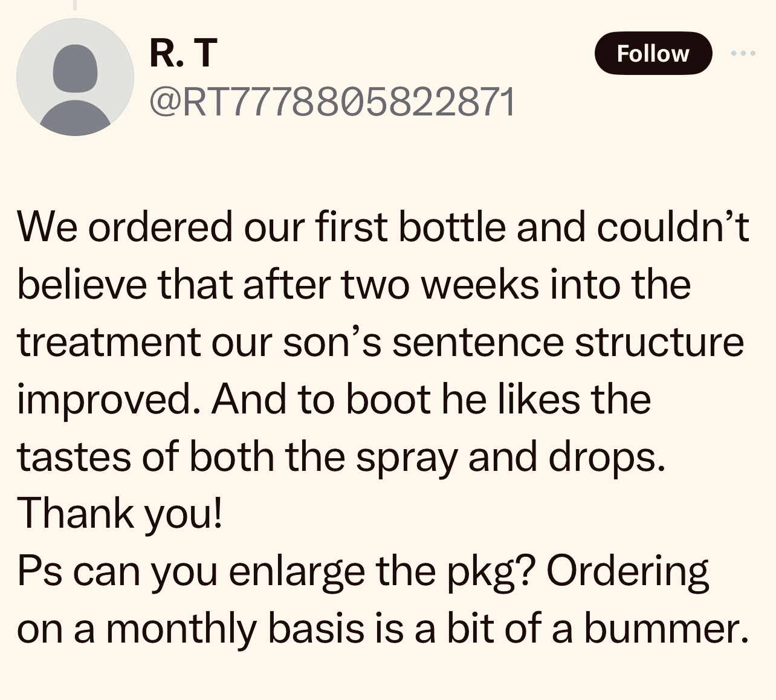Click the tweet's first line about ordering a bottle

click(383, 227)
